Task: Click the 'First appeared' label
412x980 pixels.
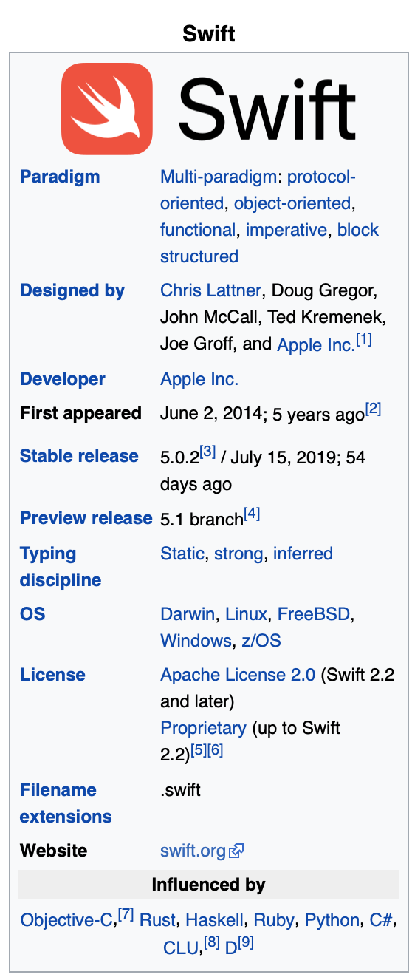Action: (80, 413)
